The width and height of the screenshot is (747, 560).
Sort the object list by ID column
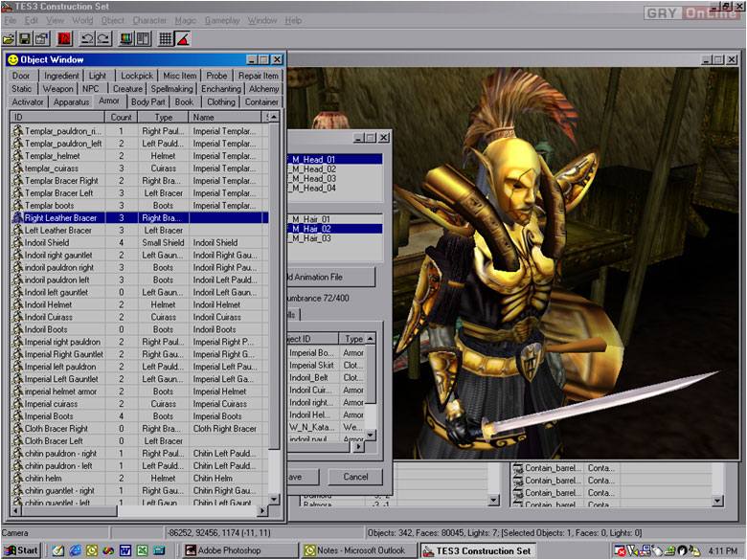[x=57, y=117]
